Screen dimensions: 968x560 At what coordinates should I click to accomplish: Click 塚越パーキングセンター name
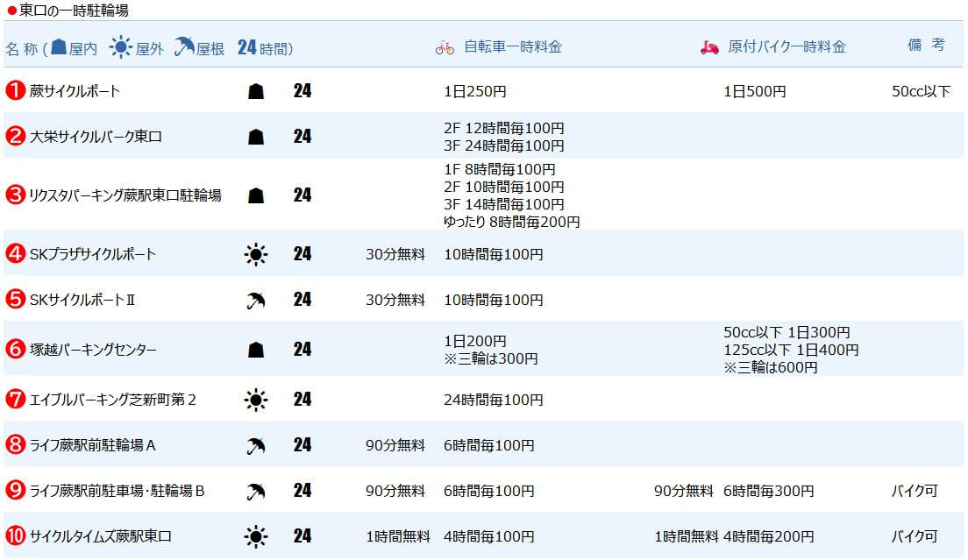pos(93,350)
